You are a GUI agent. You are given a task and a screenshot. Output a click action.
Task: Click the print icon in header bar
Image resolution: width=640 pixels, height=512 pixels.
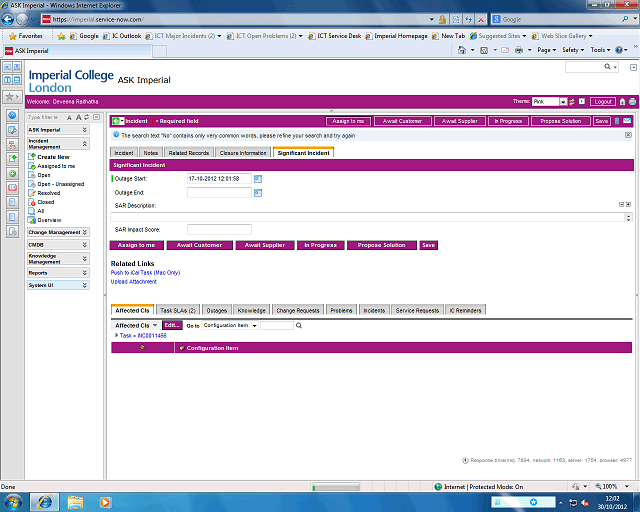pyautogui.click(x=631, y=101)
